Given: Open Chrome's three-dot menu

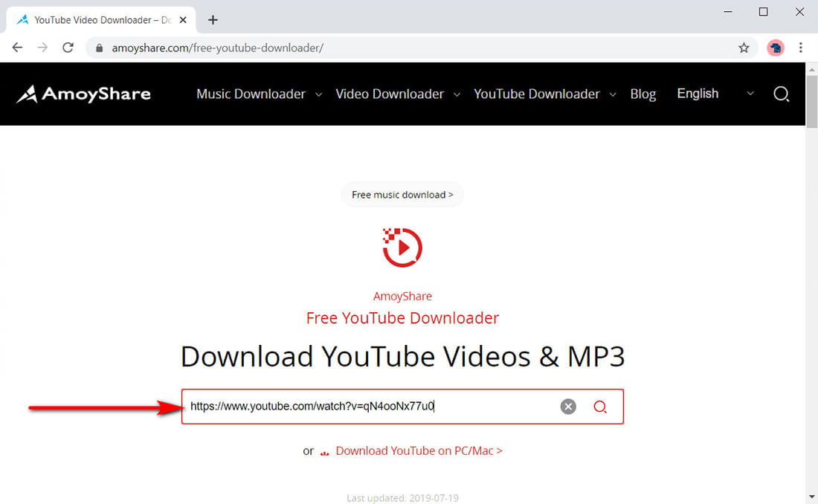Looking at the screenshot, I should 801,48.
